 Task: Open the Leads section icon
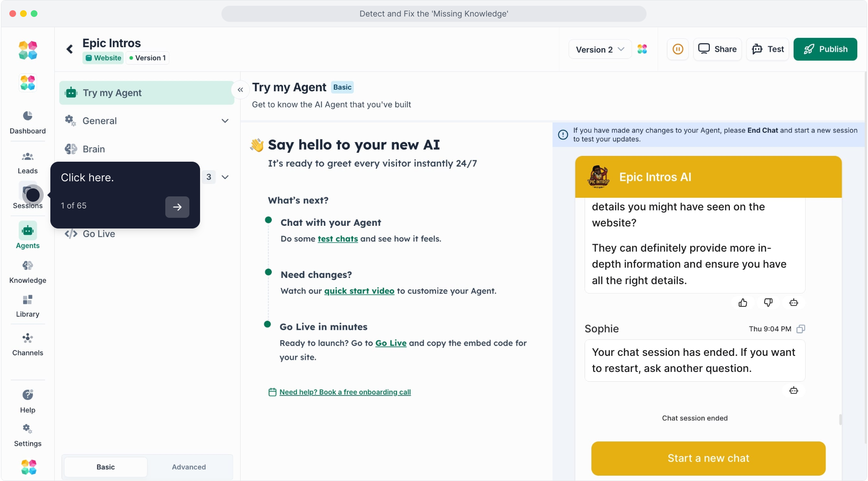(x=28, y=157)
